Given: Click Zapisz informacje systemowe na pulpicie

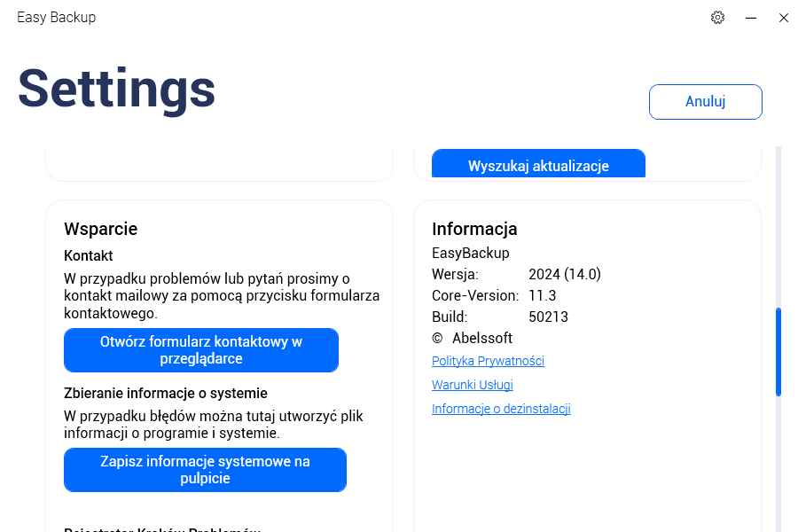Looking at the screenshot, I should point(205,470).
